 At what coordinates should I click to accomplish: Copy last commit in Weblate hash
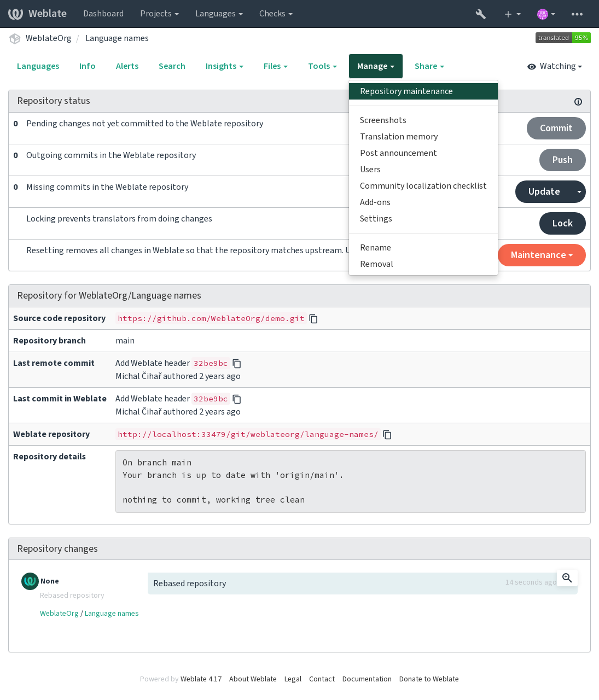[237, 399]
